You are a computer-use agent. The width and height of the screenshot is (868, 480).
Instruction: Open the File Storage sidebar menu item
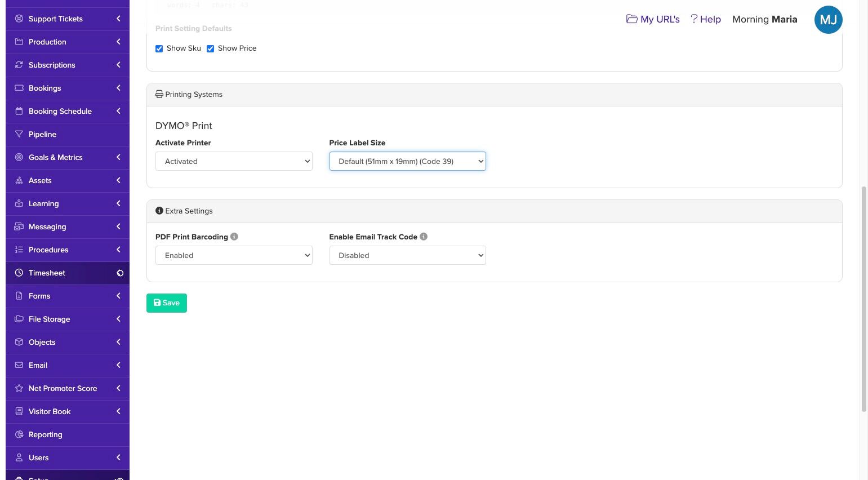pos(68,319)
